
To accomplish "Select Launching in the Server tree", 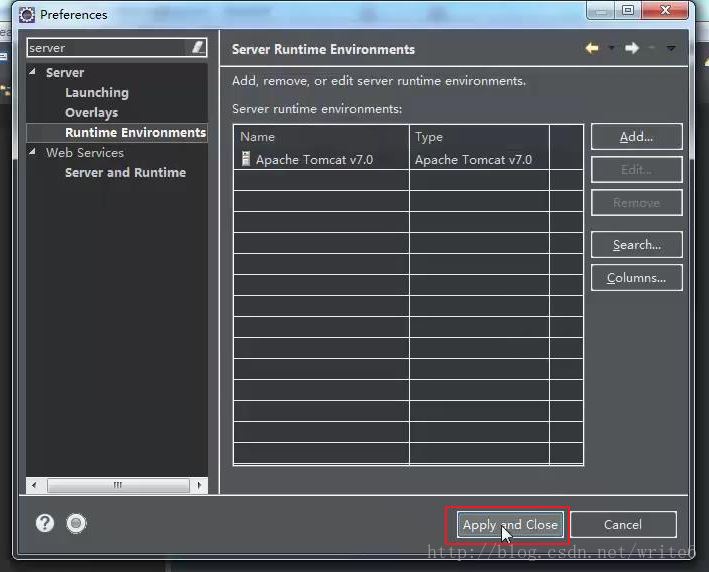I will coord(96,92).
